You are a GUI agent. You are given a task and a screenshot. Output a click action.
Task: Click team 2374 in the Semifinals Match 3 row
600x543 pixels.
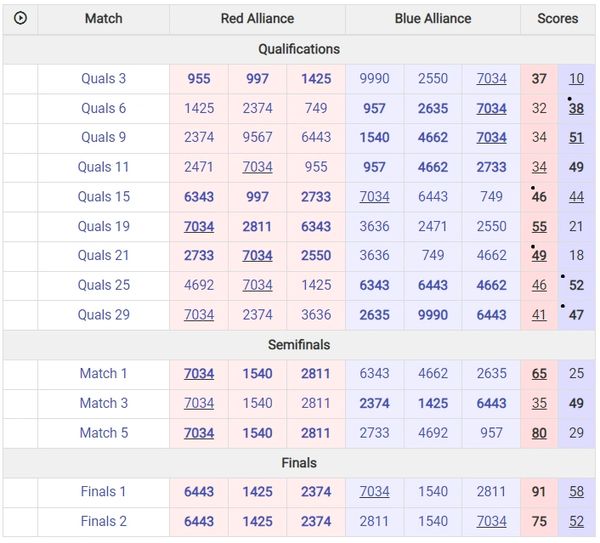(375, 403)
